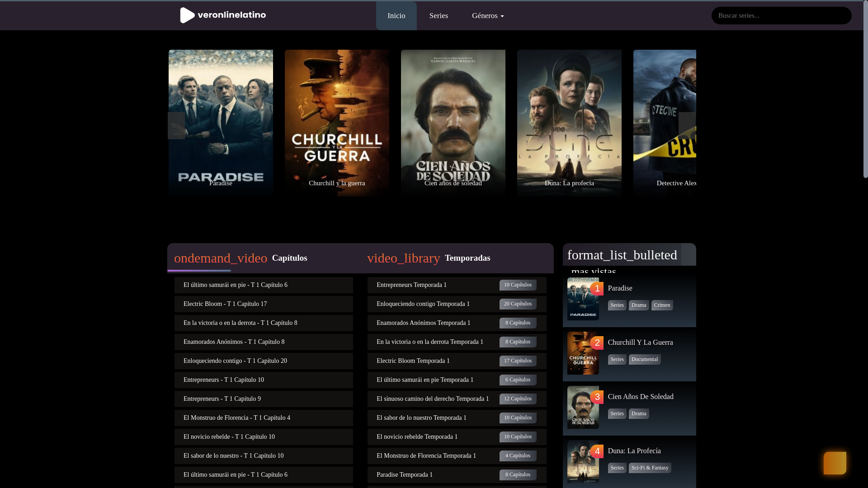Open Enloqueciendo contigo Temporada 1

(x=457, y=304)
